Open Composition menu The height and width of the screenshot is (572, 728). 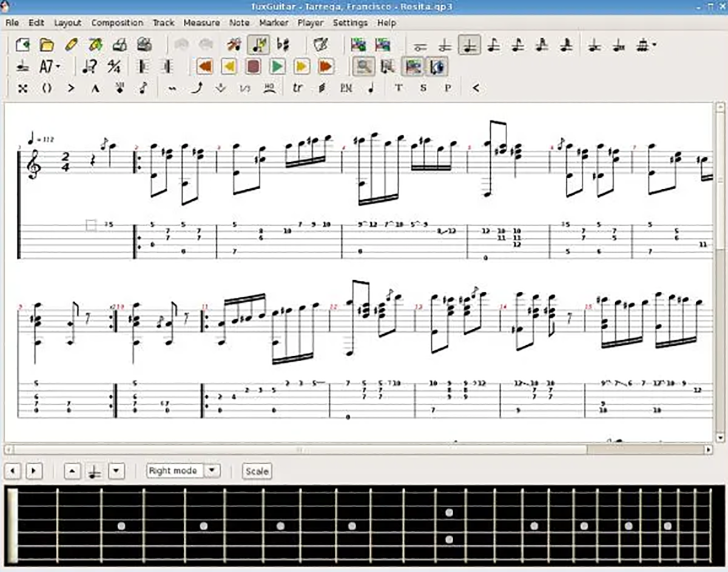(x=117, y=22)
